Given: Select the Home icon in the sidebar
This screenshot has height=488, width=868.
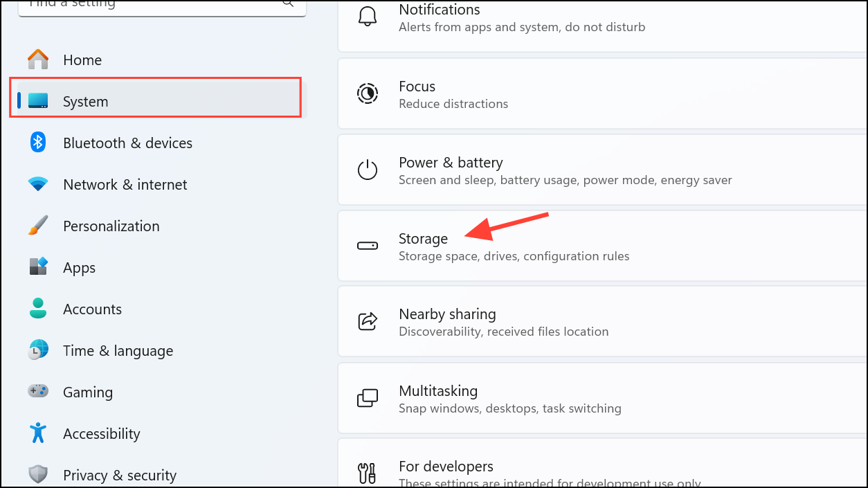Looking at the screenshot, I should click(x=37, y=60).
